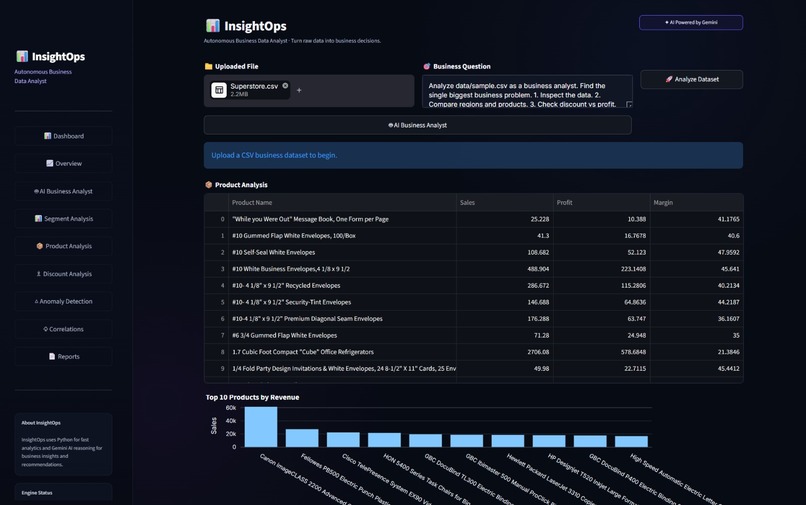Click the Upload a CSV info banner

(473, 155)
